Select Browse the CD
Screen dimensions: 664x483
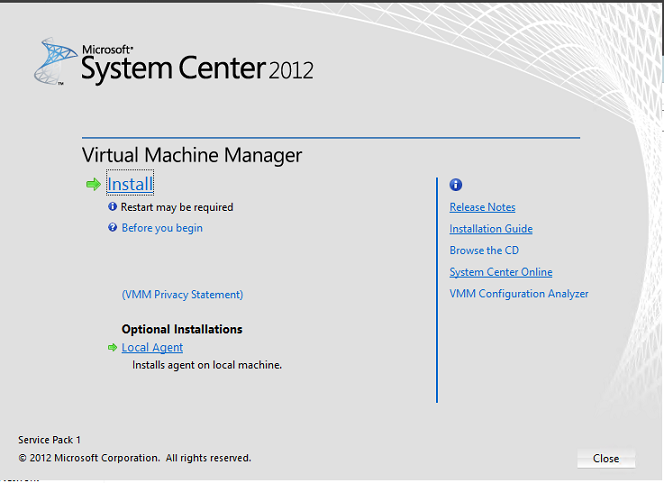tap(484, 250)
